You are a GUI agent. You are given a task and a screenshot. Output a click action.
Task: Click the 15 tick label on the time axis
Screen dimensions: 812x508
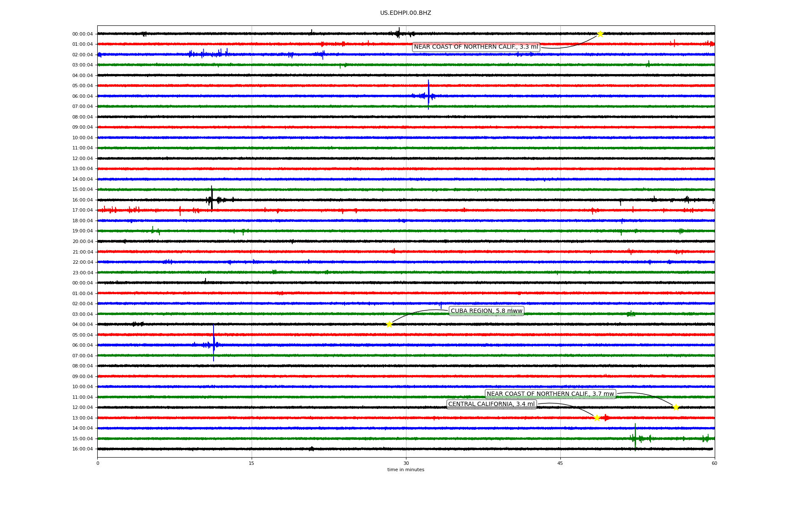click(x=252, y=463)
